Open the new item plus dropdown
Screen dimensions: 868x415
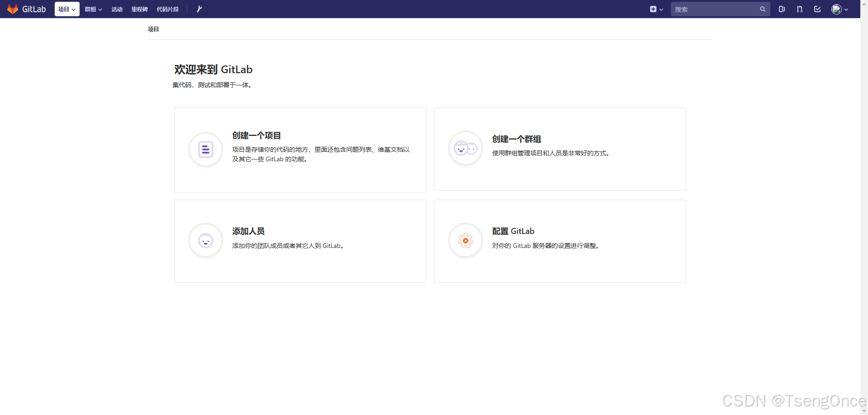pyautogui.click(x=656, y=9)
